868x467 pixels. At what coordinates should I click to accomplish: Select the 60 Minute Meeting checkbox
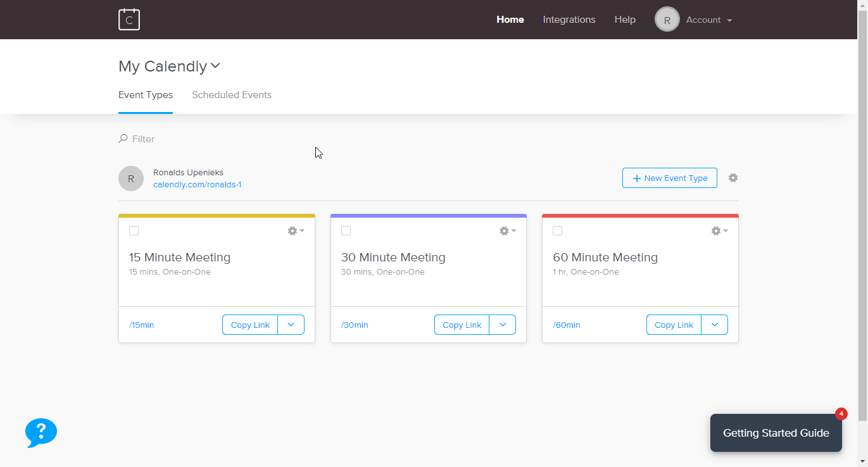pos(557,230)
